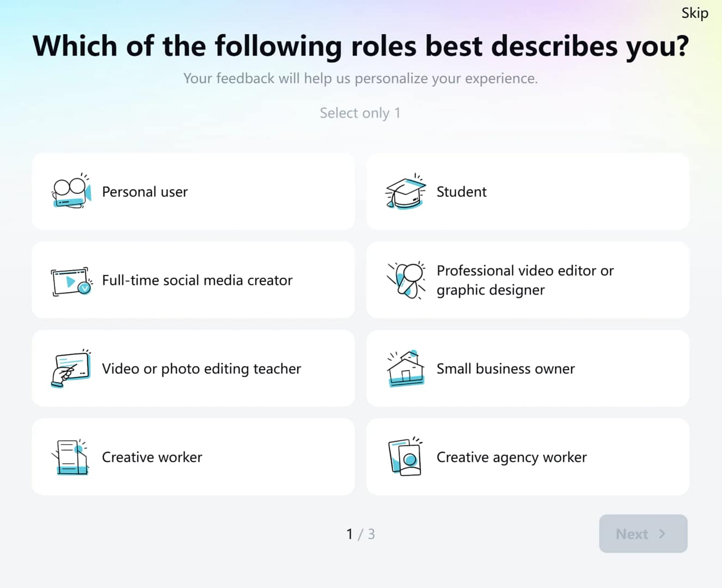Click the 1 / 3 page indicator
The image size is (722, 588).
pos(360,534)
